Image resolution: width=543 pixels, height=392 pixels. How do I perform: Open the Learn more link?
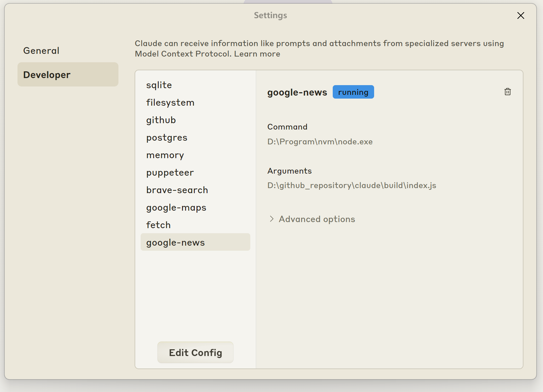(257, 54)
